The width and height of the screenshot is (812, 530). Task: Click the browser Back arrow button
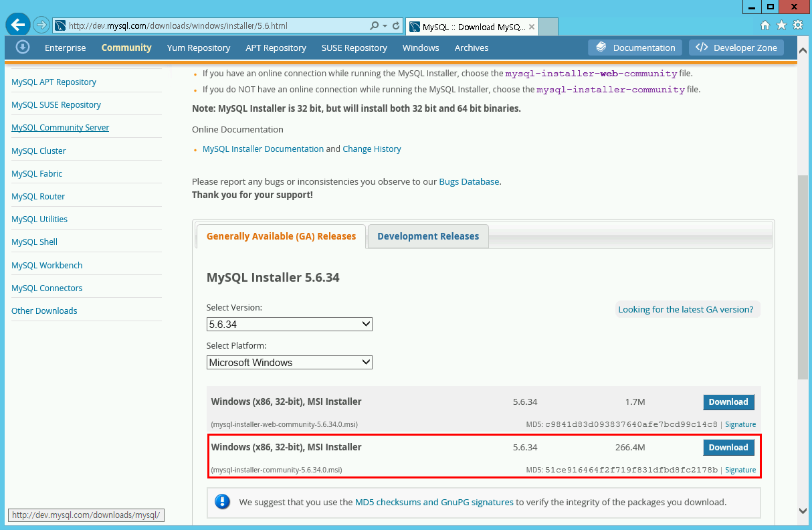tap(17, 25)
